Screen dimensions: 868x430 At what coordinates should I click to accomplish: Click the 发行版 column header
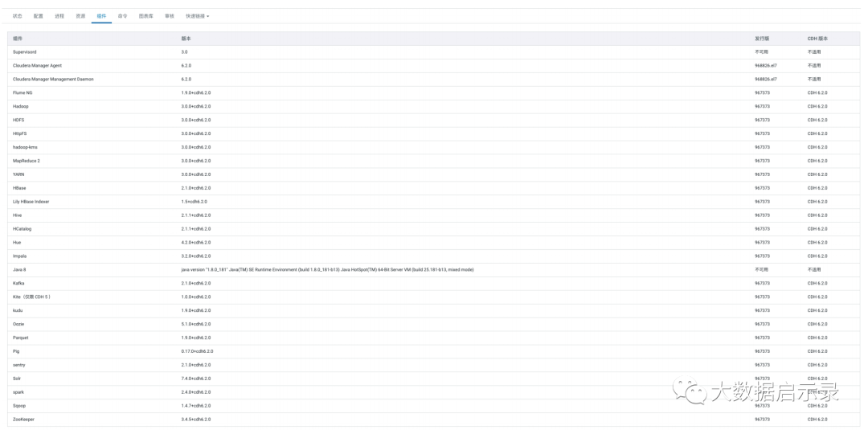(762, 39)
